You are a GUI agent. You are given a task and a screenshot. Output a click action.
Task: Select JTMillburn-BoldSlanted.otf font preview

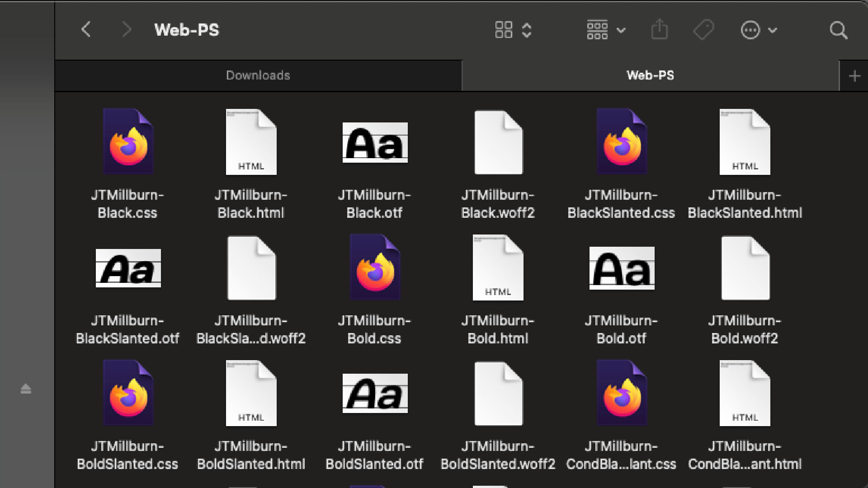coord(375,393)
